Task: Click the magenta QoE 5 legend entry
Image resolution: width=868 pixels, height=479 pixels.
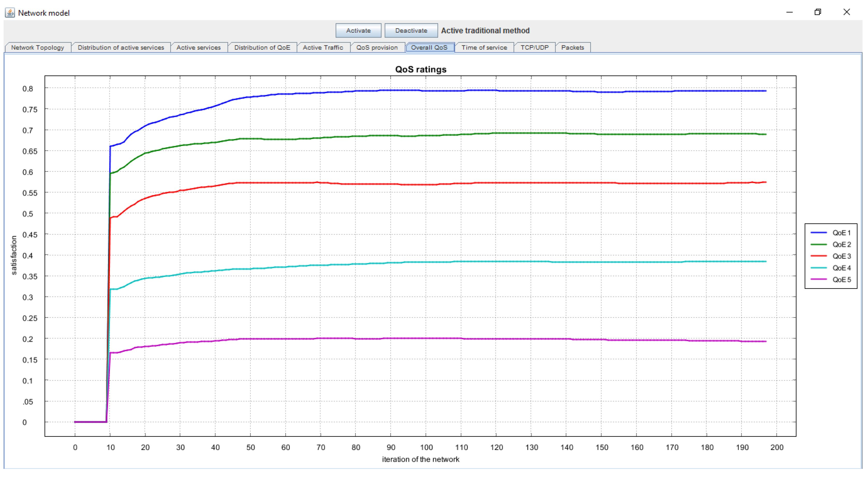Action: click(830, 280)
